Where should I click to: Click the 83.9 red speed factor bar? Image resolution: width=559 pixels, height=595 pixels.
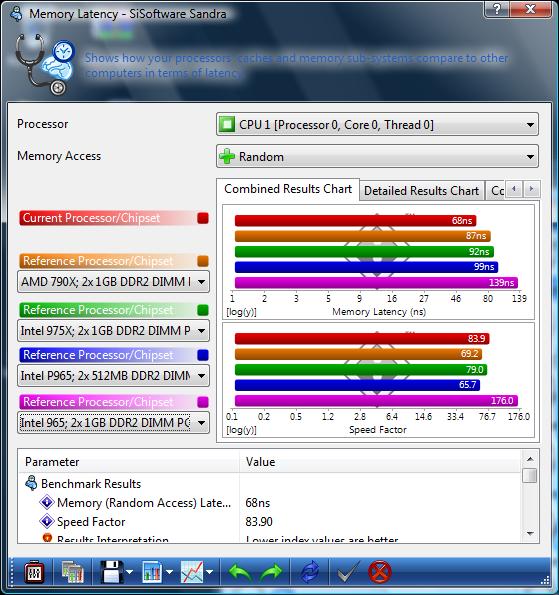coord(362,338)
